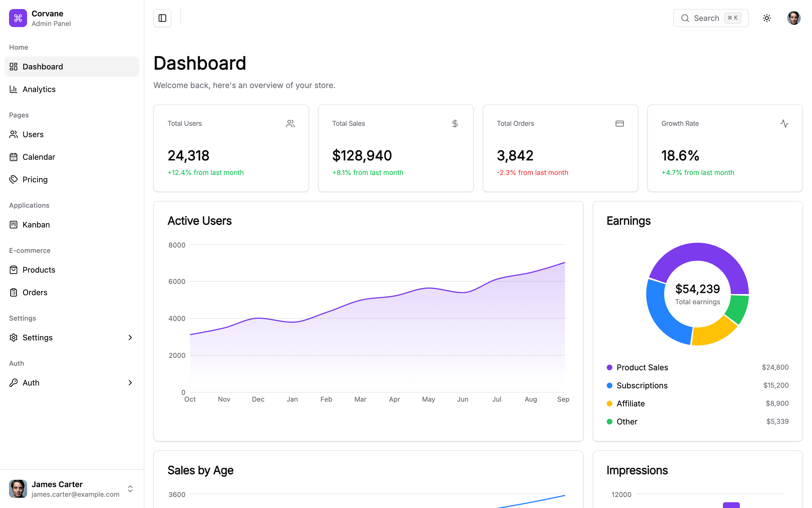Viewport: 812px width, 508px height.
Task: Select the Product Sales legend label
Action: (x=642, y=367)
